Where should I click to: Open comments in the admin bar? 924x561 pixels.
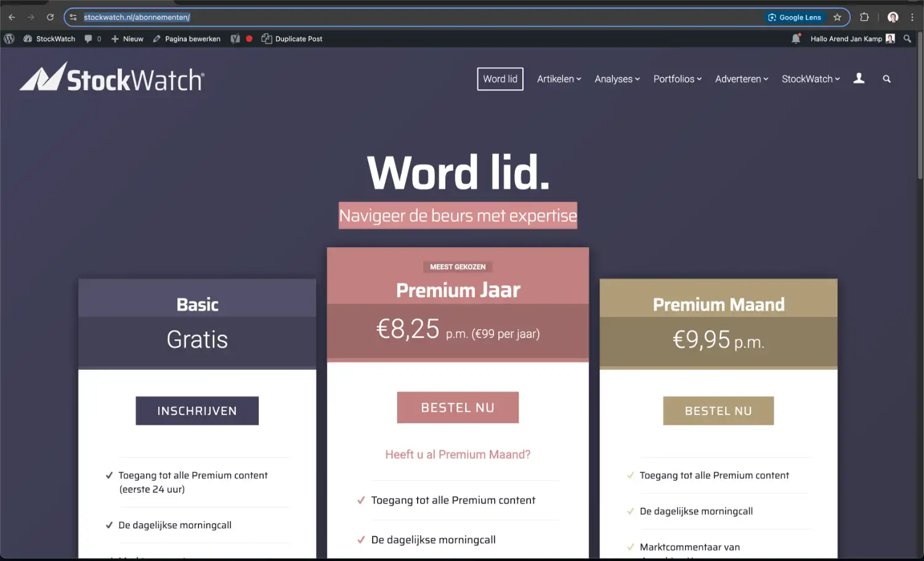point(92,39)
